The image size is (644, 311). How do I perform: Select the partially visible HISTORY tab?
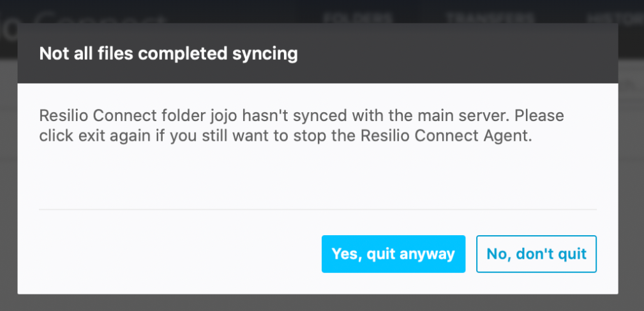pyautogui.click(x=624, y=17)
